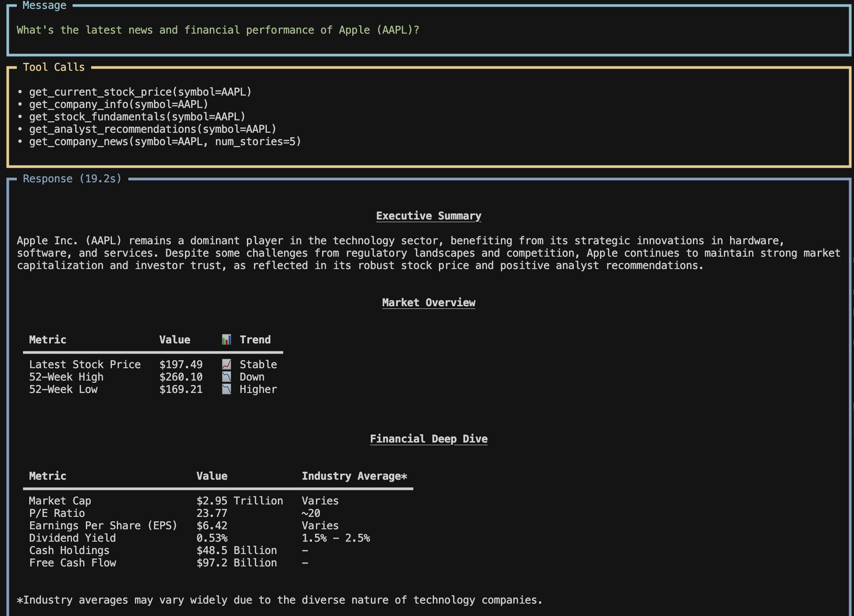Click the Higher trend text

pos(258,389)
